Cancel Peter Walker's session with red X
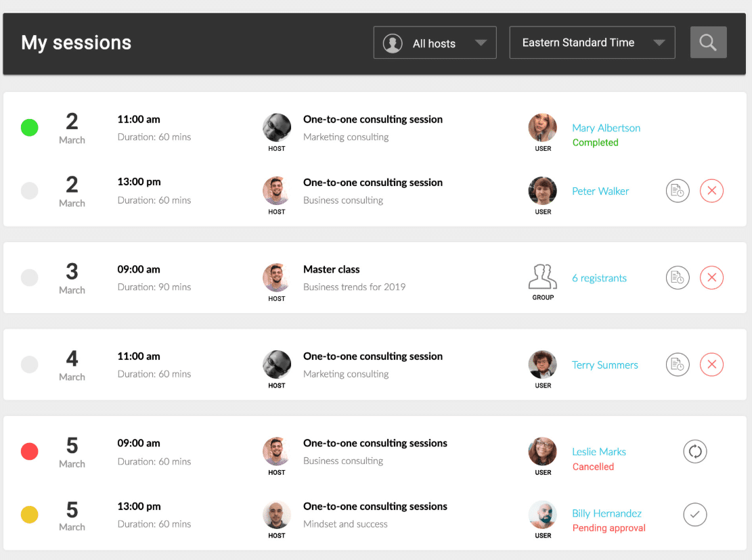 click(711, 191)
